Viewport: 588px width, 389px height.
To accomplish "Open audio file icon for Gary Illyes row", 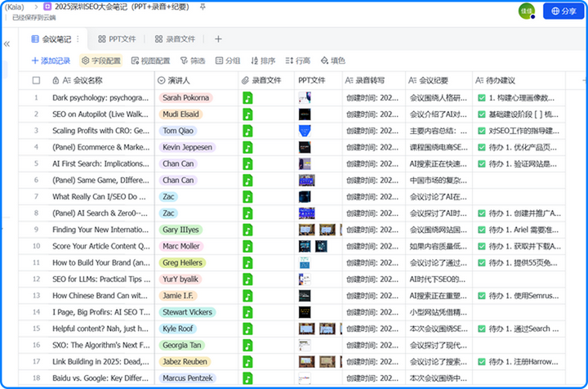I will pyautogui.click(x=247, y=230).
